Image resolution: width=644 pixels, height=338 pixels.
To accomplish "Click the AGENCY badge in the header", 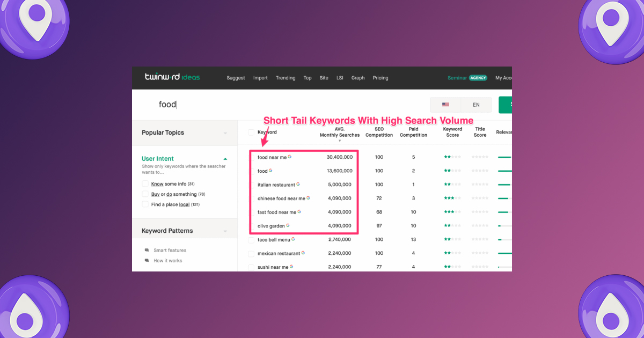I will click(478, 78).
